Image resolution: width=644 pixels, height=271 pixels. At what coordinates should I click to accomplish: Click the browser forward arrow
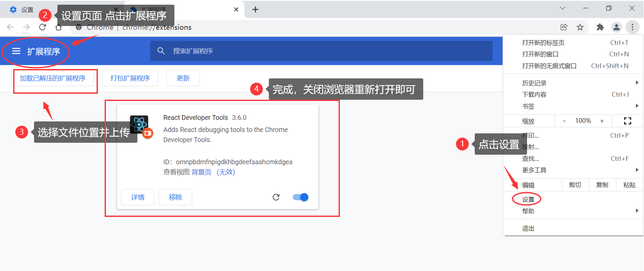(26, 27)
